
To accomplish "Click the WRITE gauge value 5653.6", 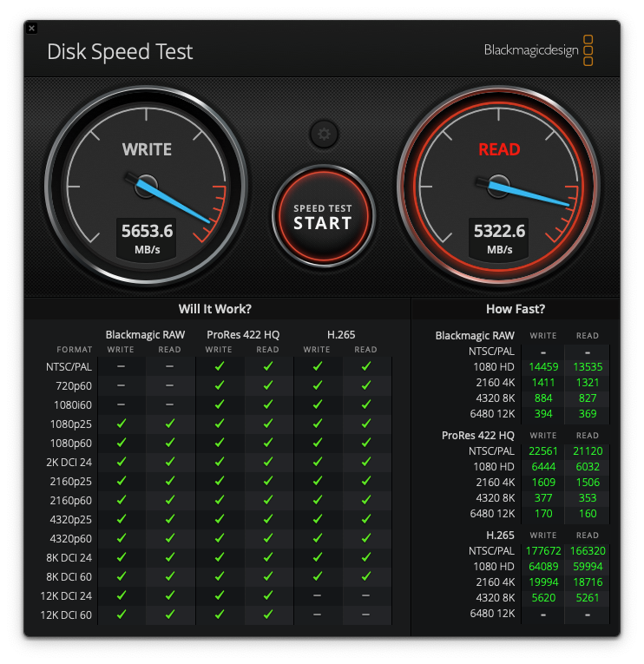I will coord(147,231).
